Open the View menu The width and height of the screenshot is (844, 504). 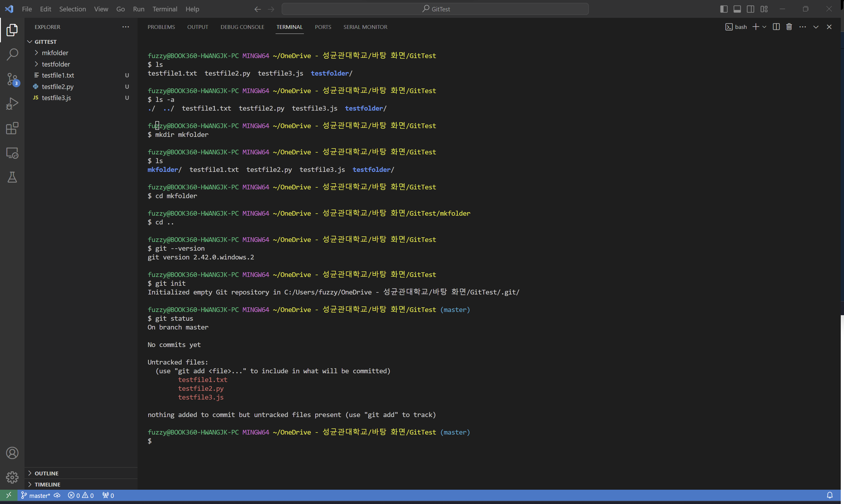pyautogui.click(x=101, y=9)
